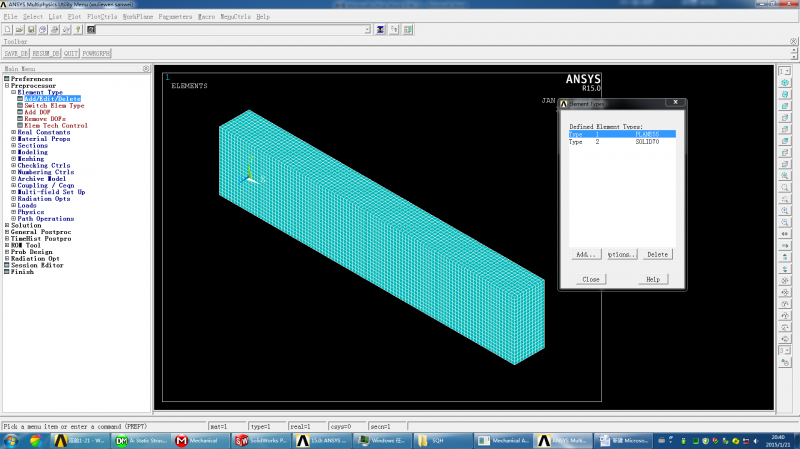Expand the Meshing tree node

point(13,158)
